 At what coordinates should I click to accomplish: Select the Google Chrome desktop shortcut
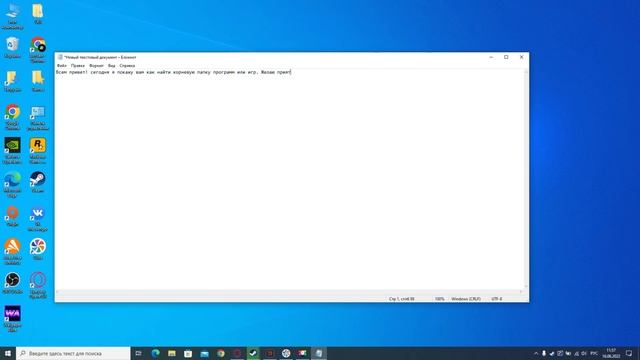coord(13,117)
